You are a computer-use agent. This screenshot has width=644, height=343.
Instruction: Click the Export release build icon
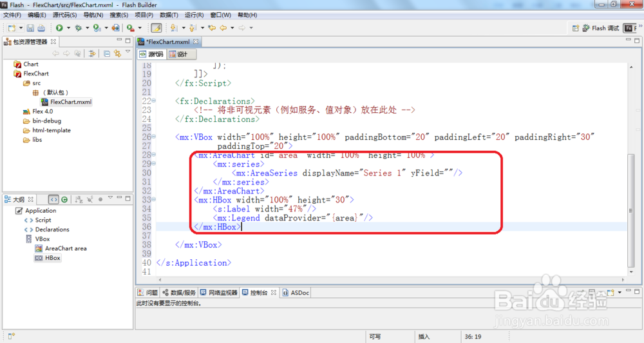(116, 28)
